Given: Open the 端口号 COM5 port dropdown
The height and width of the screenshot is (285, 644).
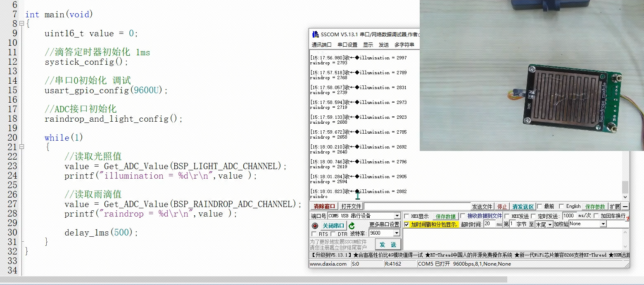Looking at the screenshot, I should (397, 216).
